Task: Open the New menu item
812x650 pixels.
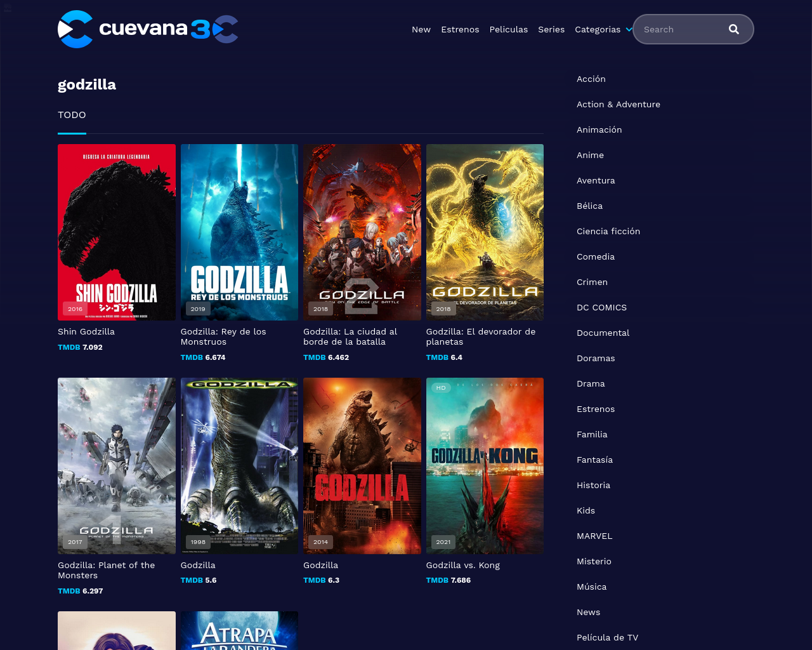Action: pyautogui.click(x=421, y=29)
